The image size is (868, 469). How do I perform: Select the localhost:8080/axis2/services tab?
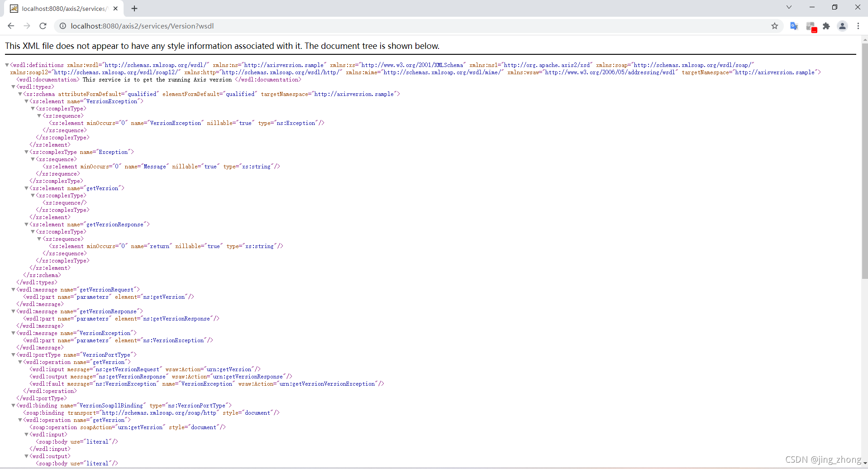tap(64, 9)
